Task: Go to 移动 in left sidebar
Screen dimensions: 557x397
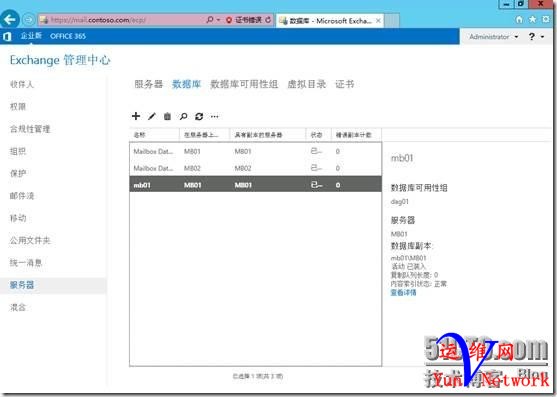Action: pos(18,218)
